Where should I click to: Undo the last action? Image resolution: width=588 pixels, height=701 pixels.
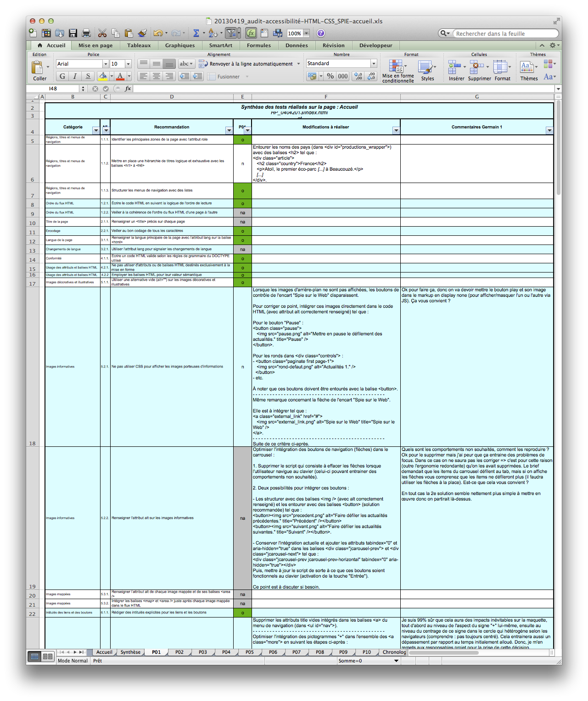[158, 33]
